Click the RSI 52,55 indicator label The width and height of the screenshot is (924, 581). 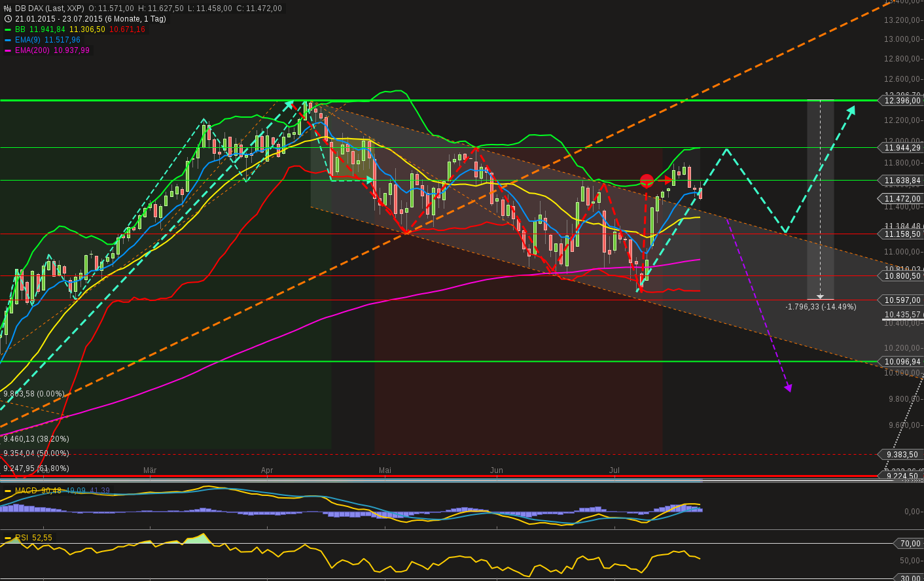pyautogui.click(x=33, y=538)
